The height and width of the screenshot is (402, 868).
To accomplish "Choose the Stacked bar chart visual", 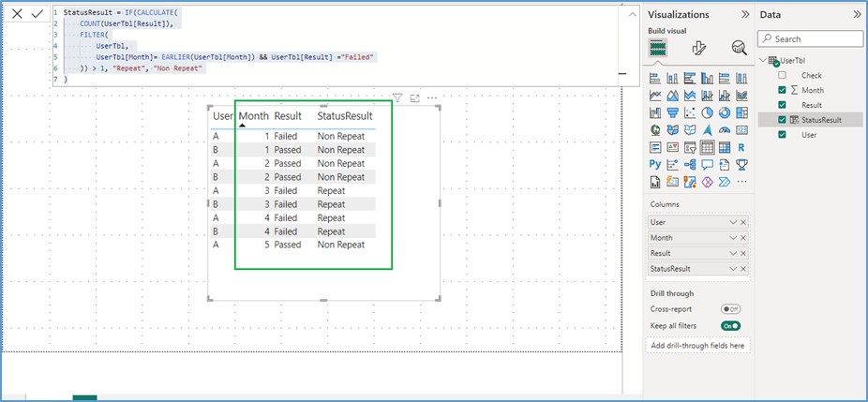I will 655,78.
